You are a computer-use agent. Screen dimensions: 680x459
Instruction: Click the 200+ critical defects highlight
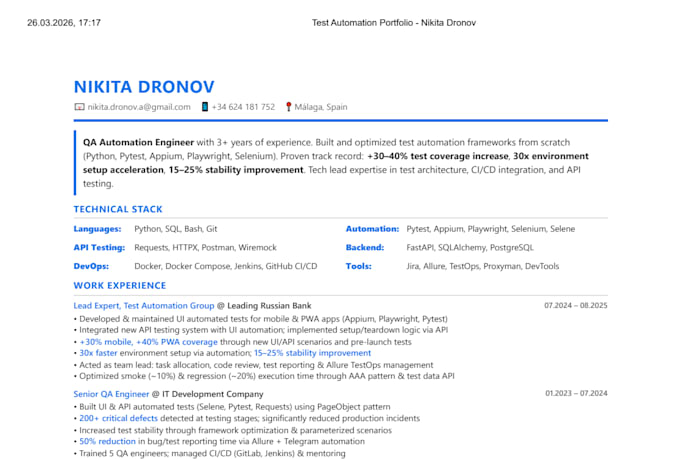tap(118, 418)
